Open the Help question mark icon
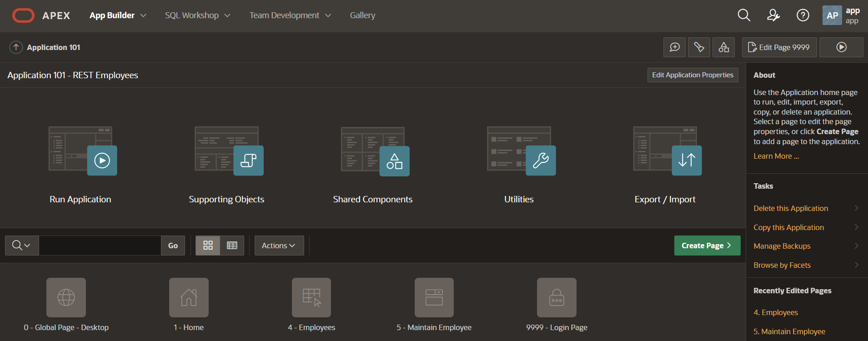This screenshot has height=341, width=868. coord(803,15)
